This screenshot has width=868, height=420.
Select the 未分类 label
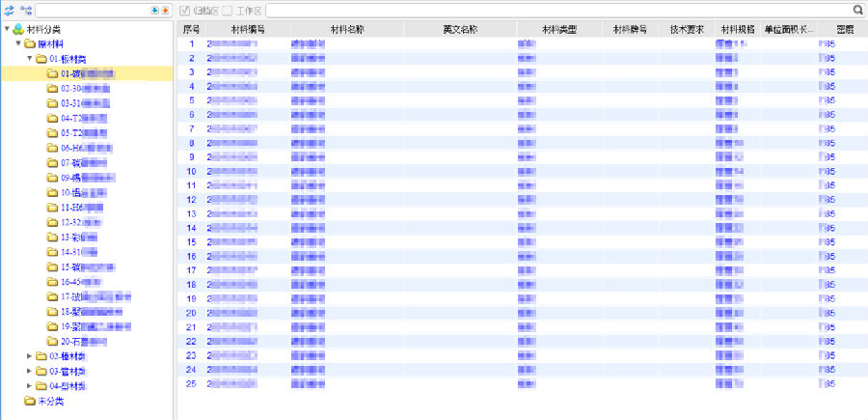(50, 401)
